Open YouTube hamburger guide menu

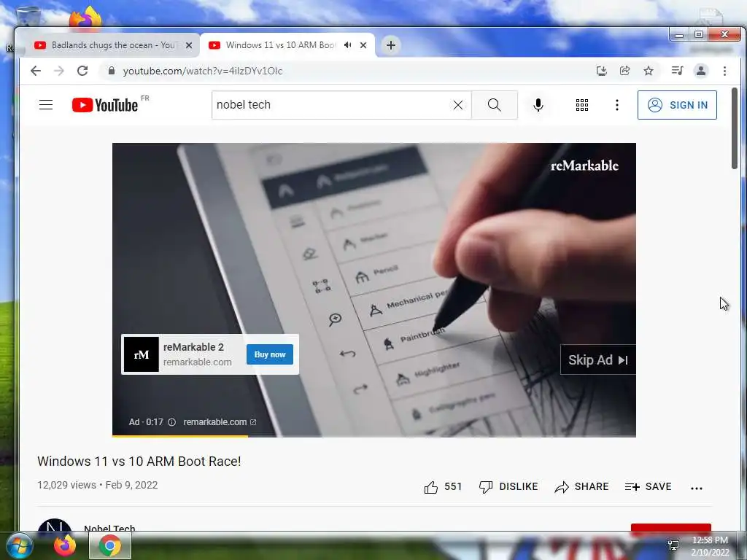(x=46, y=105)
